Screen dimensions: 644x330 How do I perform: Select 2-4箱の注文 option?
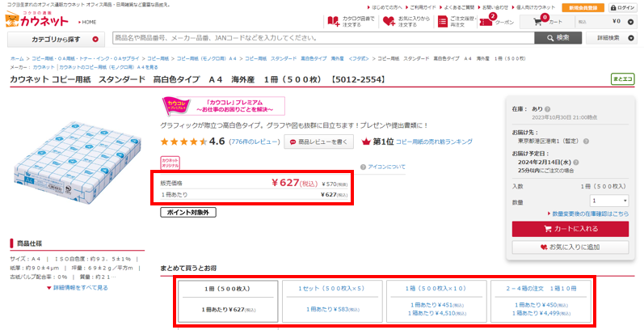tap(541, 302)
